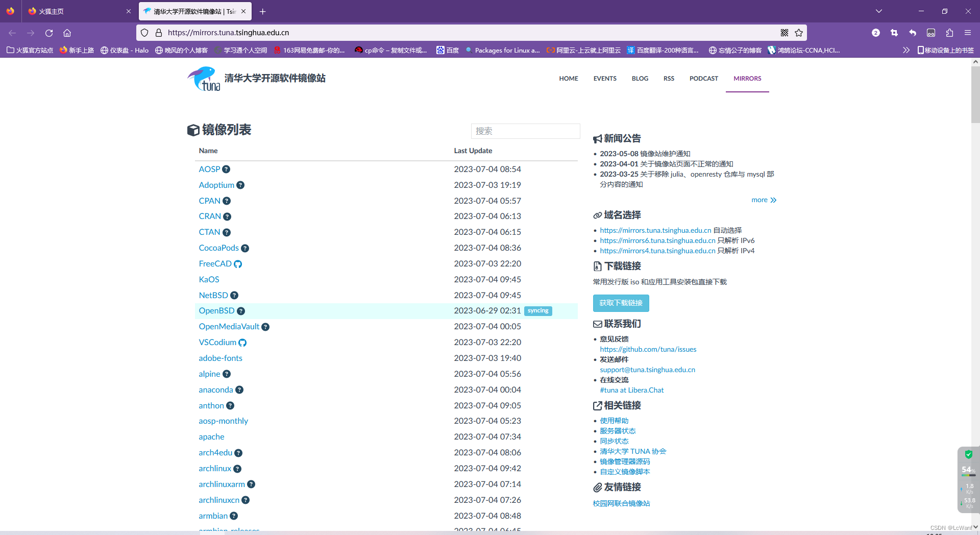Click the Last Update column header

pos(473,151)
